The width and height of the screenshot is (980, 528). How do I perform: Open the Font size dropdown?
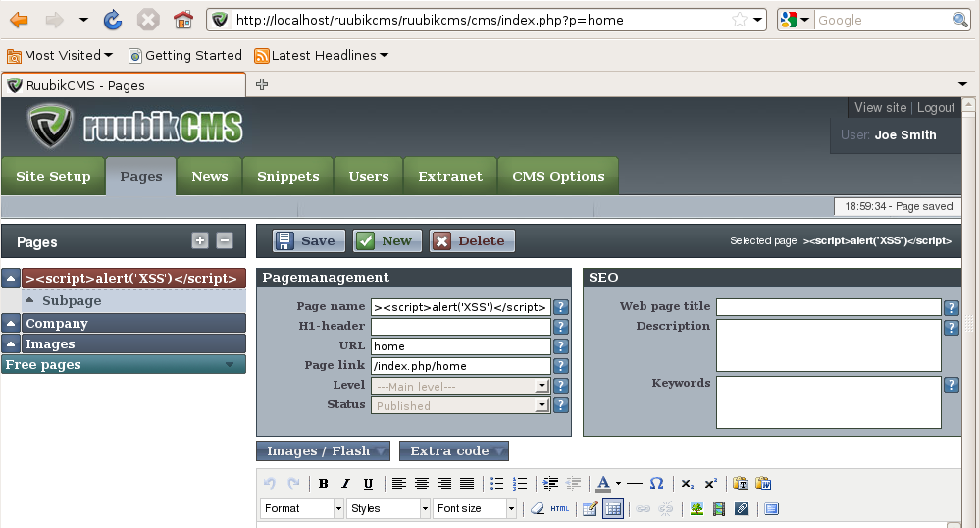[x=475, y=508]
